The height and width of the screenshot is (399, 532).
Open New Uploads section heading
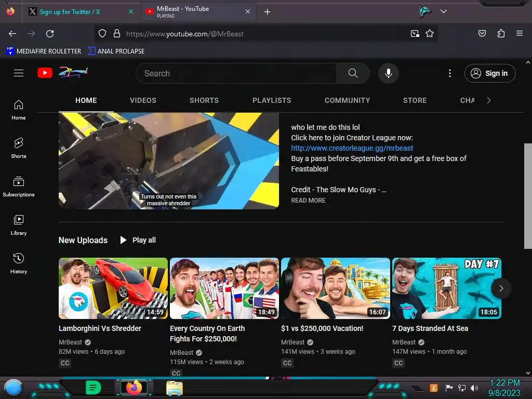click(83, 240)
